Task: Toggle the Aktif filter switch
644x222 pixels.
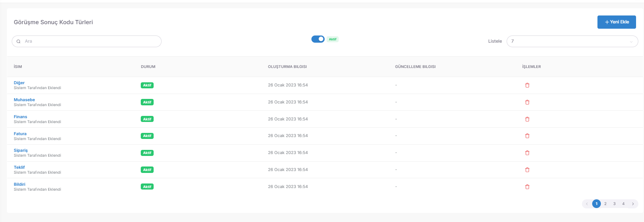Action: pyautogui.click(x=318, y=39)
